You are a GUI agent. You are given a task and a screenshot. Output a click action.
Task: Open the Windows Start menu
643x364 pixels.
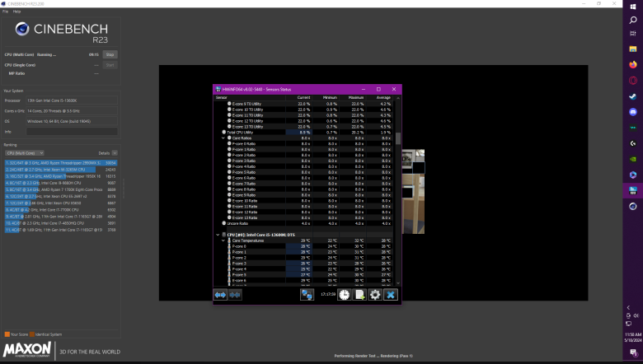(633, 7)
